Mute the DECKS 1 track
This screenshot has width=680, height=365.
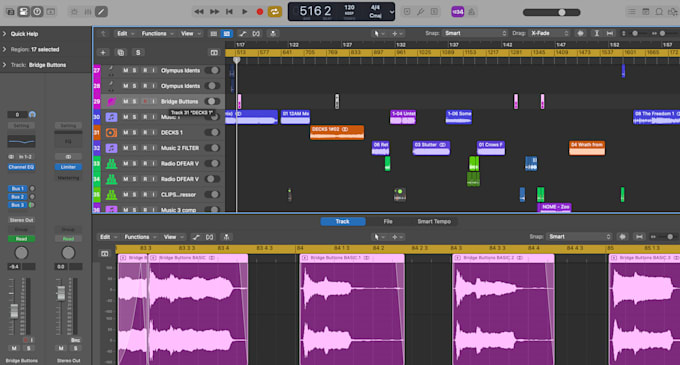[x=125, y=133]
